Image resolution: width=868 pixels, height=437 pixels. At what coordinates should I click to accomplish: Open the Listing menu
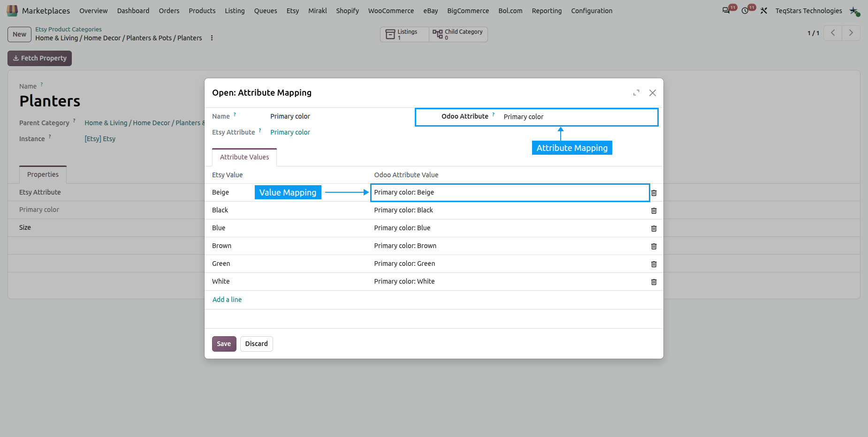(235, 11)
